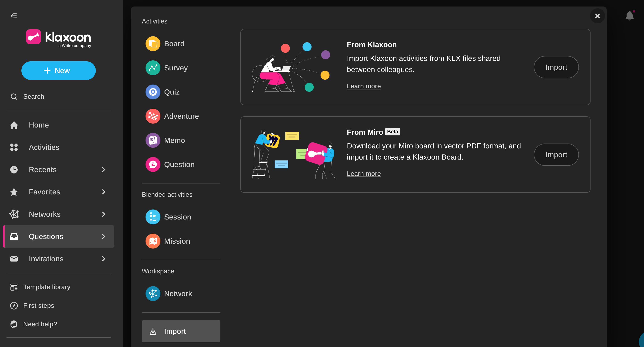Expand the Recents chevron
This screenshot has width=644, height=347.
click(x=103, y=170)
